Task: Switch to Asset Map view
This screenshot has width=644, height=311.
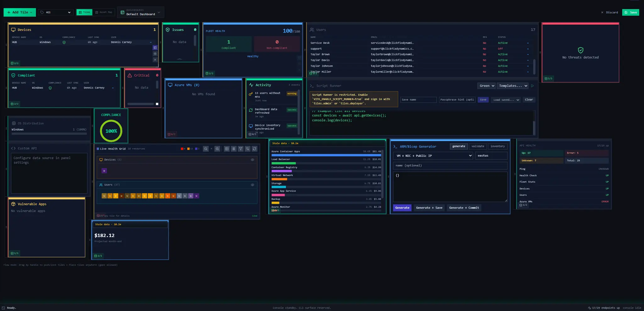Action: [x=104, y=12]
